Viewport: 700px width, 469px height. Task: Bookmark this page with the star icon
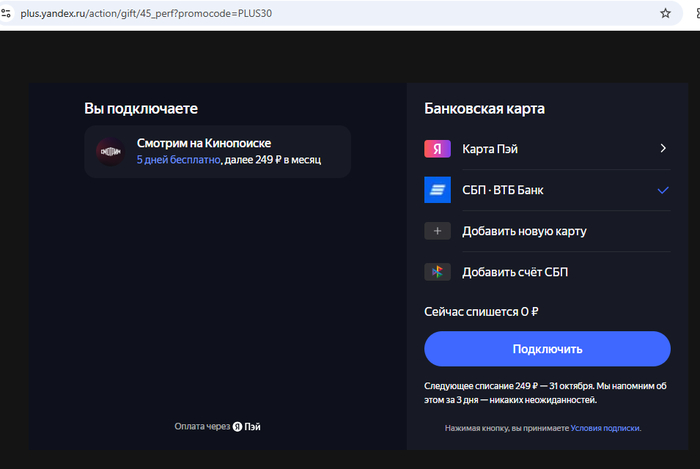[665, 13]
